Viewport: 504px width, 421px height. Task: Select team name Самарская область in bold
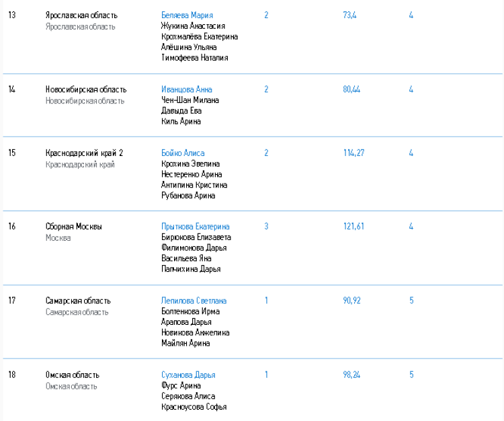point(78,301)
